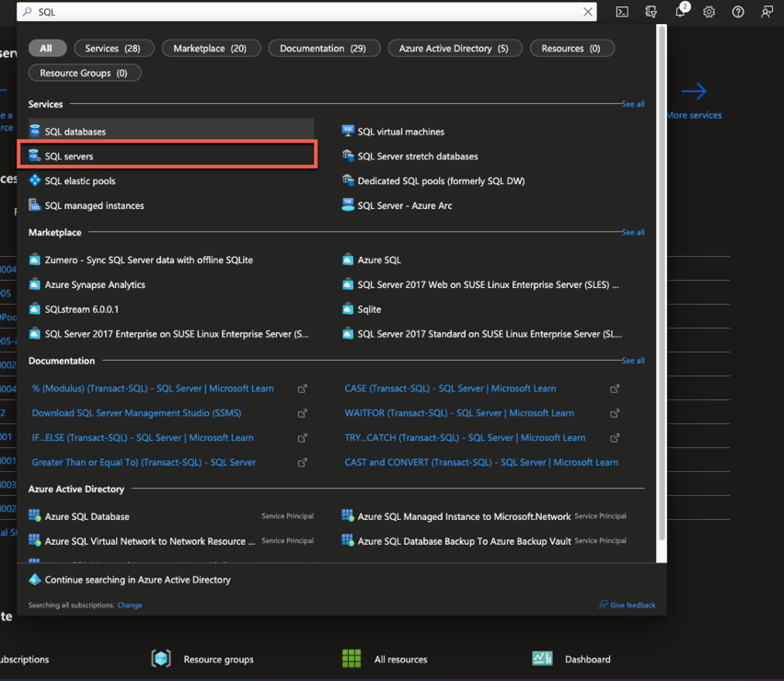Select the All resources icon at bottom
The width and height of the screenshot is (784, 681).
[351, 659]
